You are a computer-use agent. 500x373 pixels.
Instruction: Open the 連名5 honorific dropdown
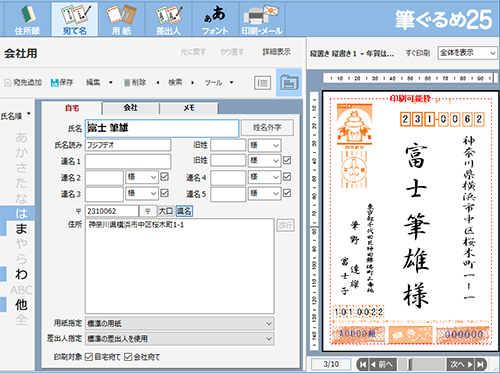265,193
